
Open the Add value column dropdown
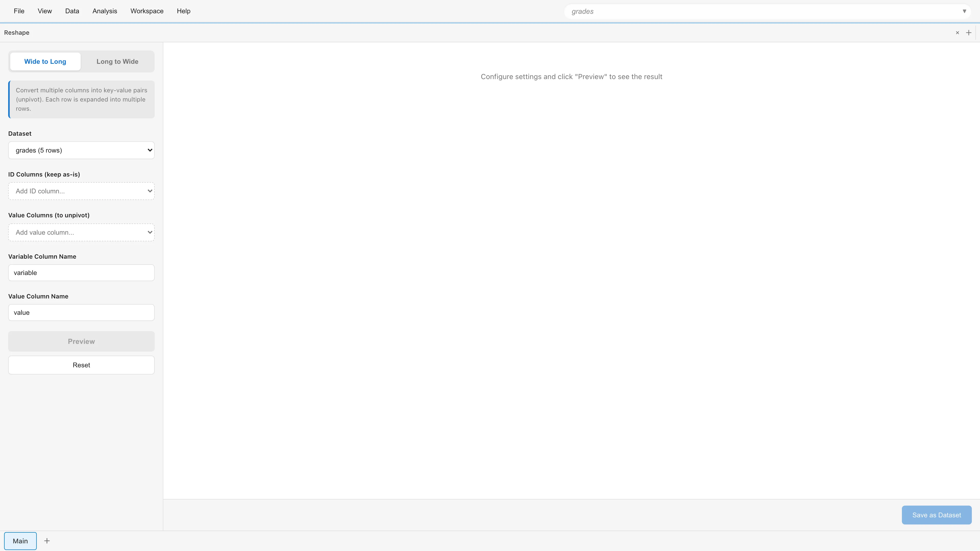(x=81, y=232)
